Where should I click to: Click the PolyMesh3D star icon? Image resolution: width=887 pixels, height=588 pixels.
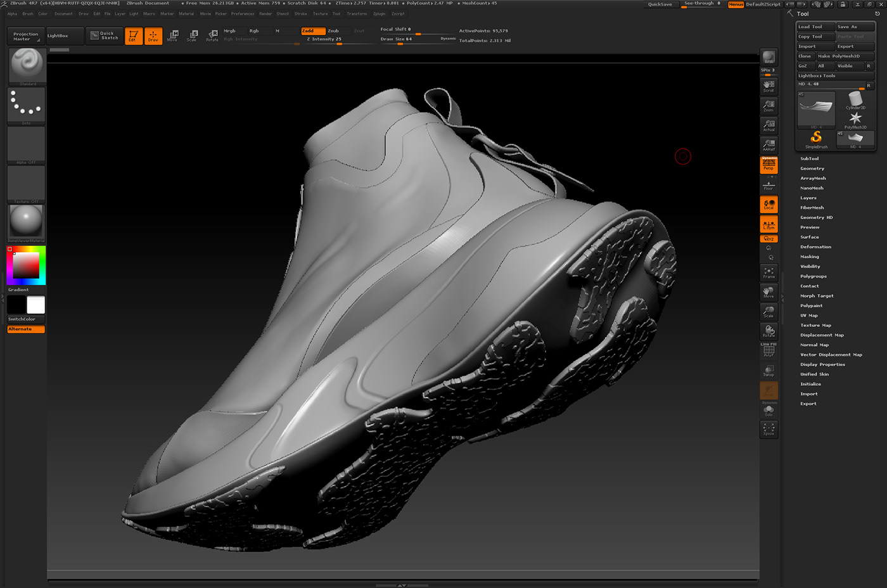pyautogui.click(x=855, y=116)
